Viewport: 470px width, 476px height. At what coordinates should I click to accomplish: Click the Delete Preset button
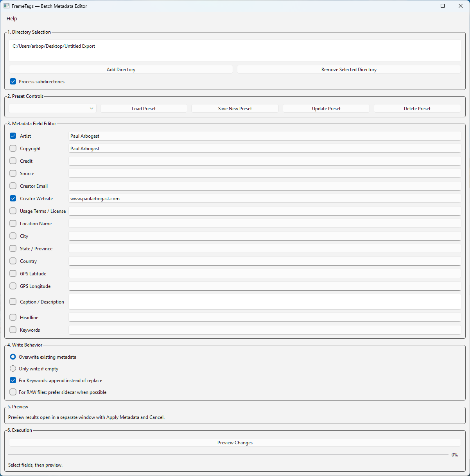[x=417, y=108]
